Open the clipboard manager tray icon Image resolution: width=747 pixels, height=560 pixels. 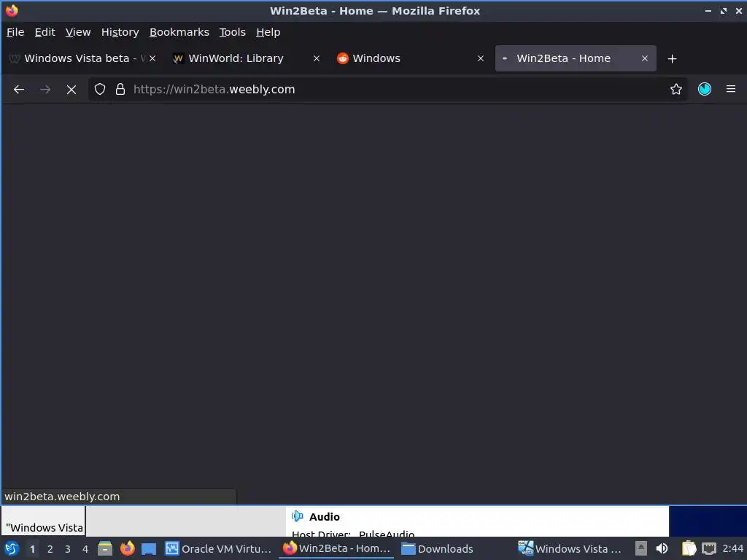689,548
